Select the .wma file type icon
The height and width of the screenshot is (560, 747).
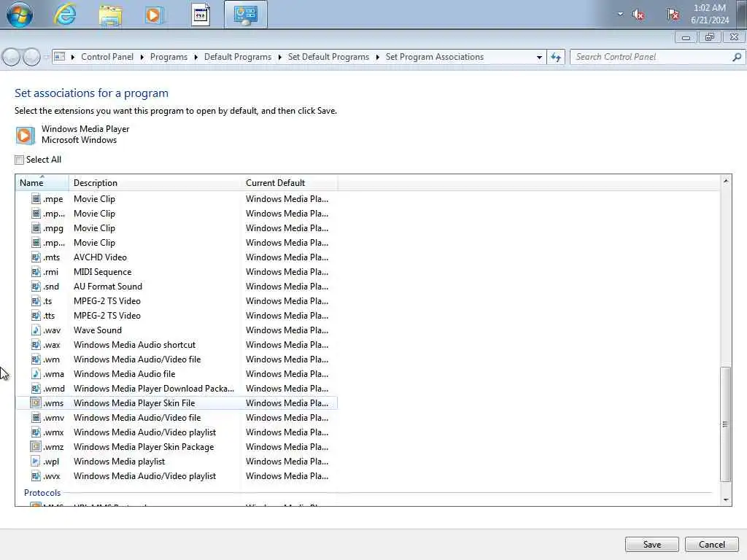coord(36,374)
